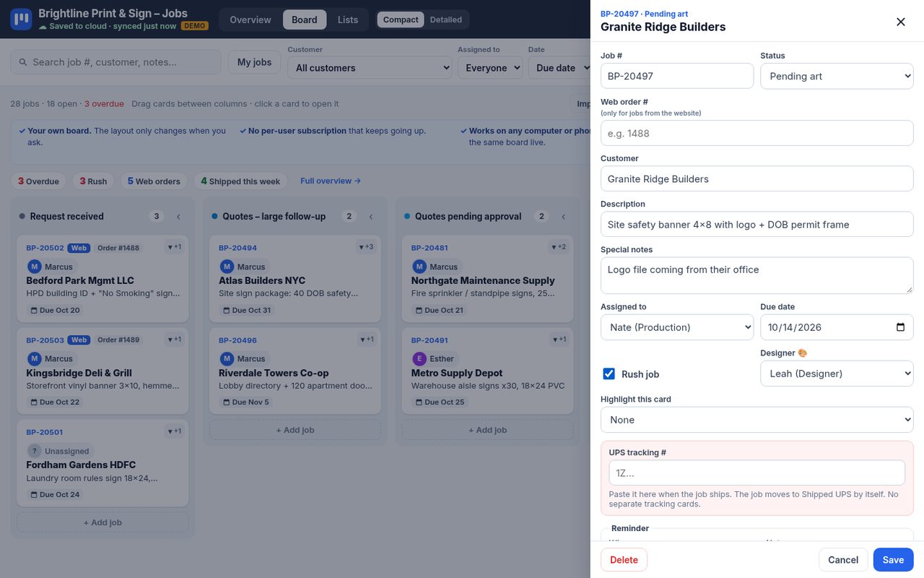Switch to the Board tab
The image size is (924, 578).
[x=305, y=20]
